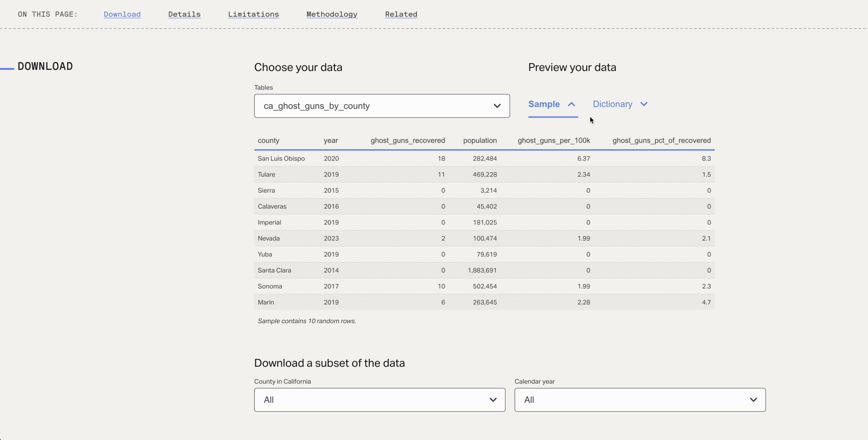
Task: Click recovered count 18 in first row
Action: pos(441,159)
